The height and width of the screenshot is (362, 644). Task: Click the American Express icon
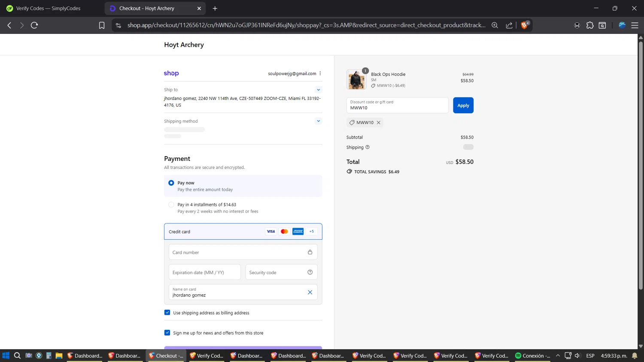point(298,232)
